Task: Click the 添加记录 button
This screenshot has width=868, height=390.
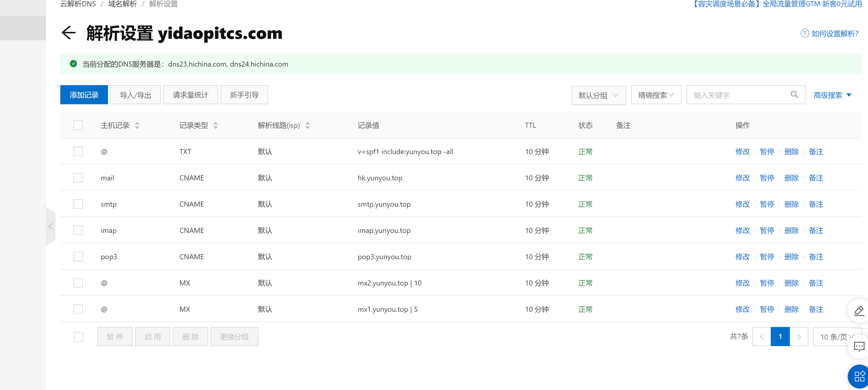Action: [84, 95]
